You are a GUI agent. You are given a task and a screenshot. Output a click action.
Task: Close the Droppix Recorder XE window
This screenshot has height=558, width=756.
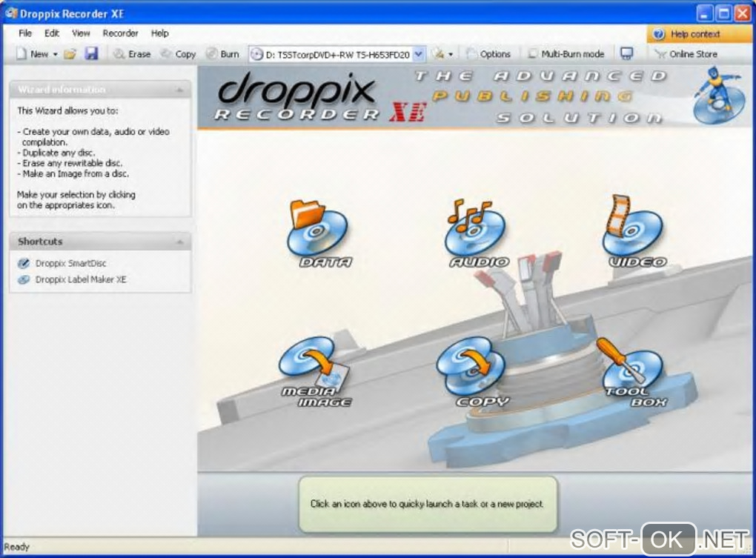743,13
